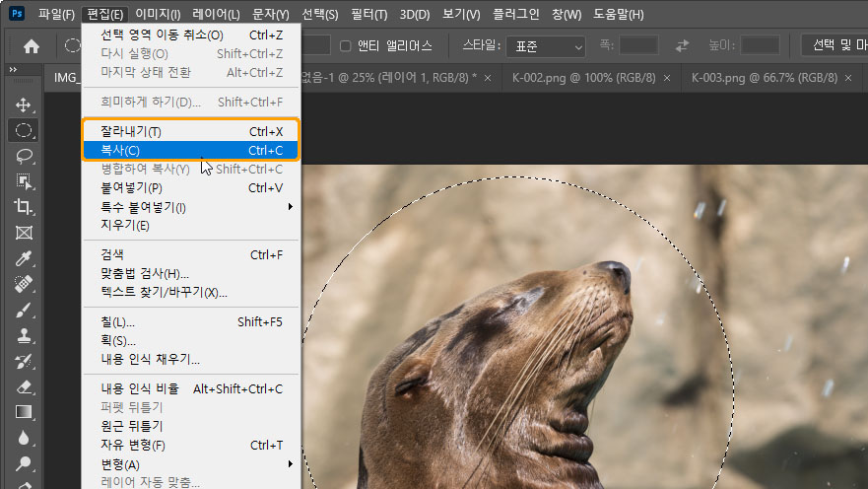The image size is (868, 489).
Task: Open the 스타일 표준 dropdown
Action: tap(546, 46)
